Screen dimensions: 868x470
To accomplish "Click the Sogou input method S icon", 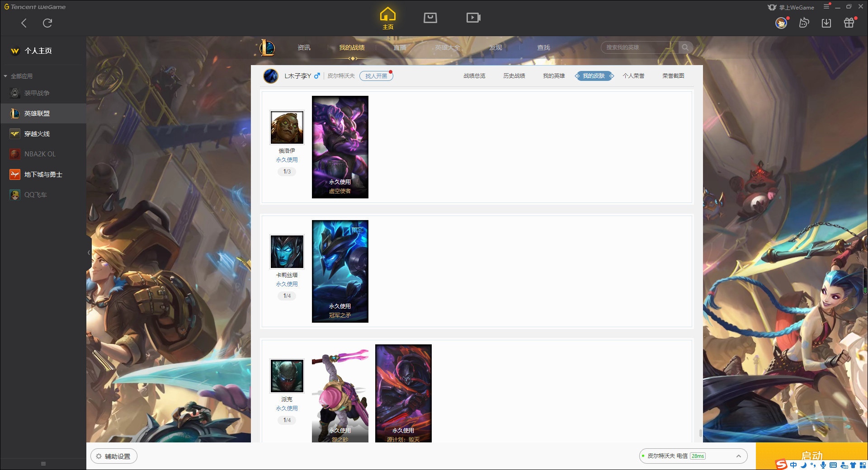I will pyautogui.click(x=781, y=465).
